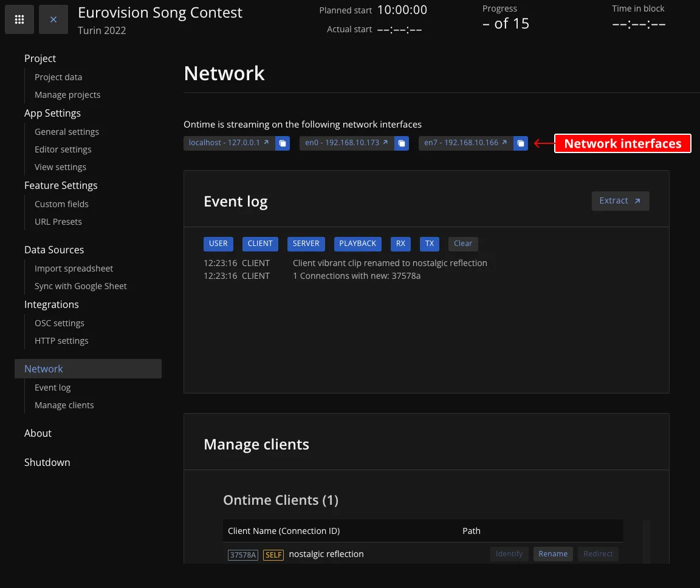Toggle the USER event log filter
The height and width of the screenshot is (588, 700).
point(218,244)
